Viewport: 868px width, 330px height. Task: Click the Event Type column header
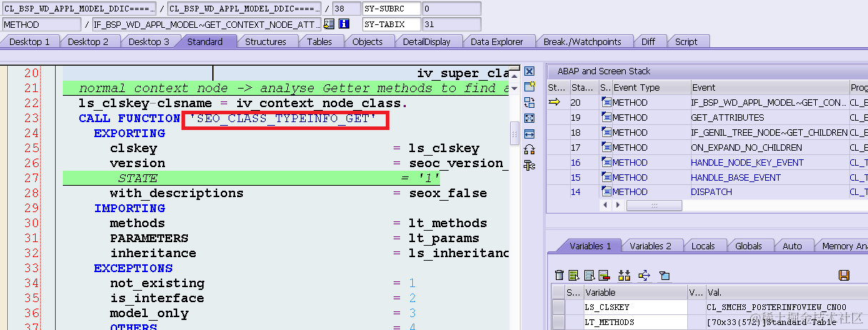click(651, 87)
